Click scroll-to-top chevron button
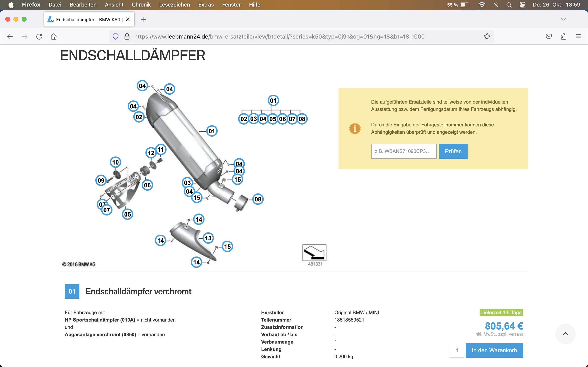Screen dimensions: 588x367 pyautogui.click(x=565, y=334)
